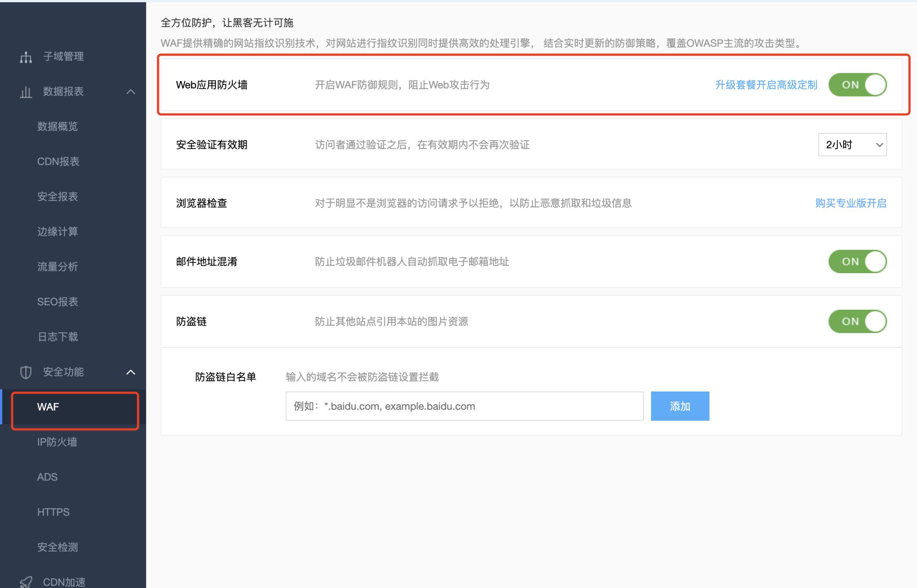Viewport: 917px width, 588px height.
Task: Open 子域管理 in the sidebar
Action: coord(63,56)
